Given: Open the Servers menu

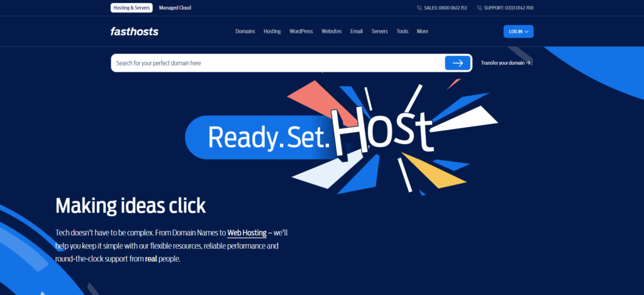Looking at the screenshot, I should (379, 31).
